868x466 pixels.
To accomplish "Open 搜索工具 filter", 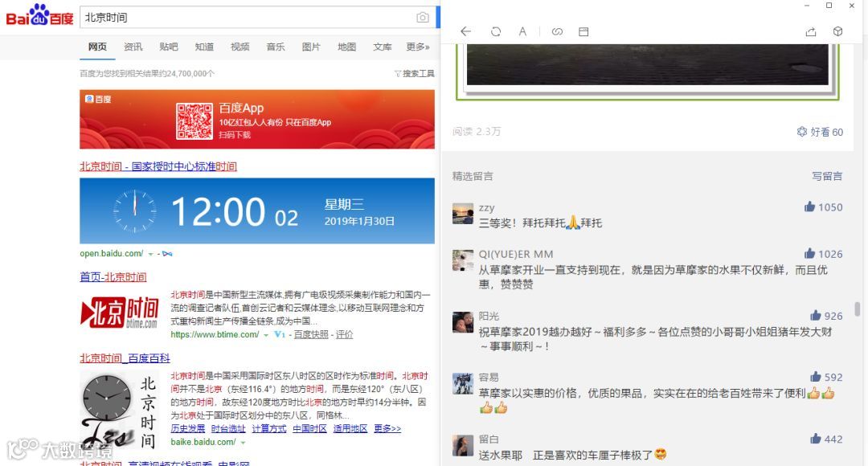I will [x=414, y=74].
